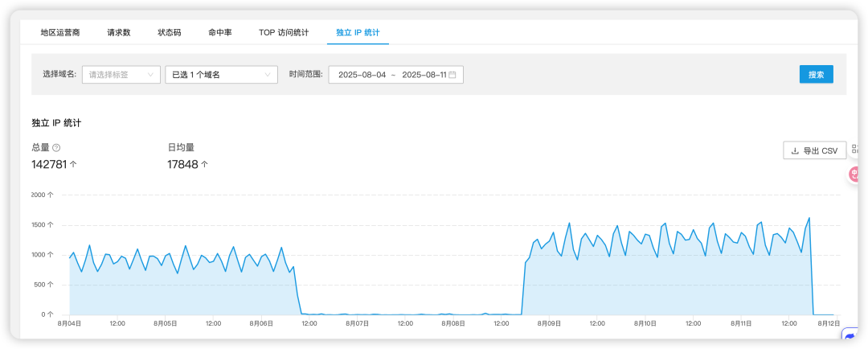Open the TOP 访问统计 tab
The image size is (868, 349).
tap(284, 32)
